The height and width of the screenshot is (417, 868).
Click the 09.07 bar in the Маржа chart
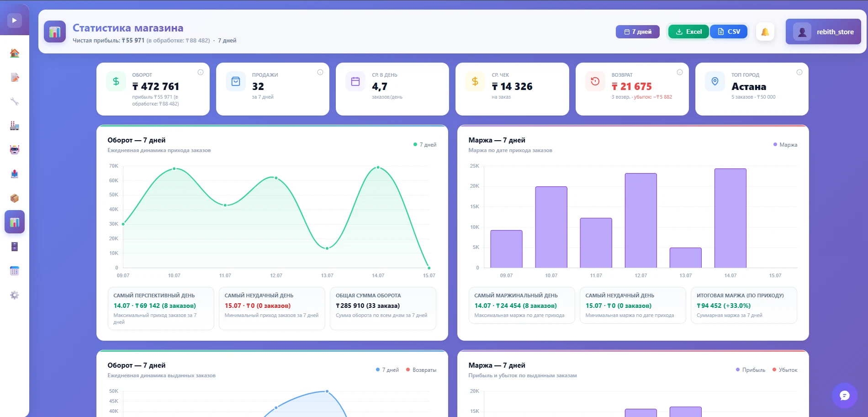tap(506, 249)
